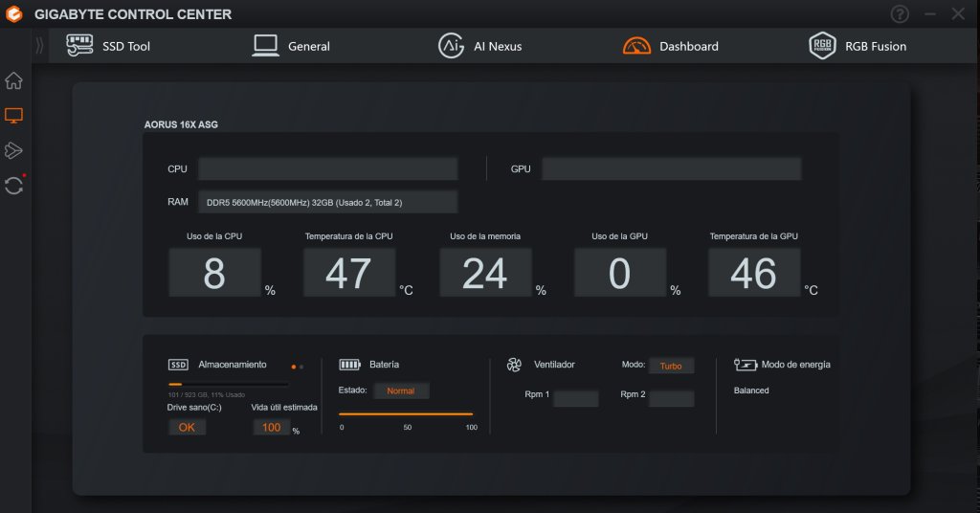The width and height of the screenshot is (980, 513).
Task: Close the Gigabyte Control Center window
Action: click(958, 13)
